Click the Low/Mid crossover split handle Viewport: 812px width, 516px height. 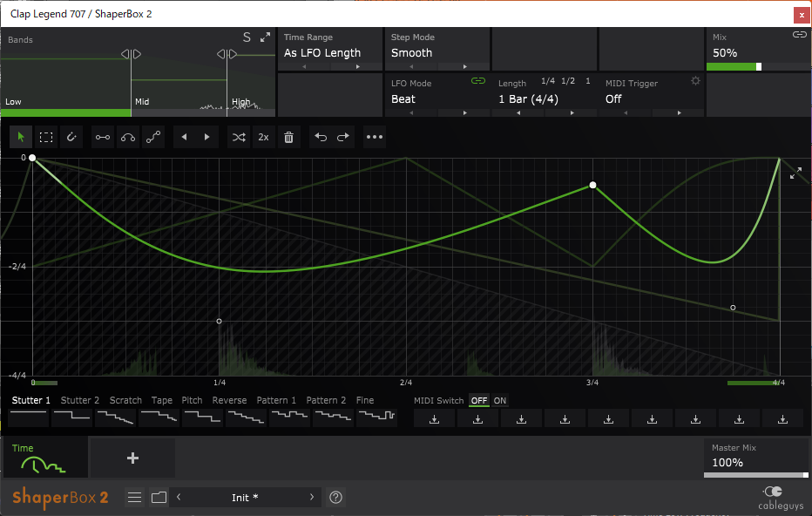coord(131,54)
